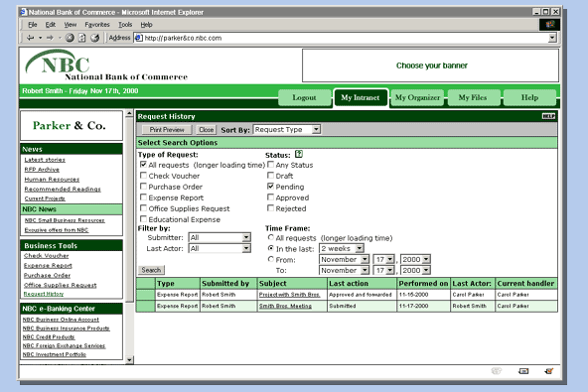Open the Last Actor dropdown
This screenshot has width=588, height=392.
[x=220, y=248]
